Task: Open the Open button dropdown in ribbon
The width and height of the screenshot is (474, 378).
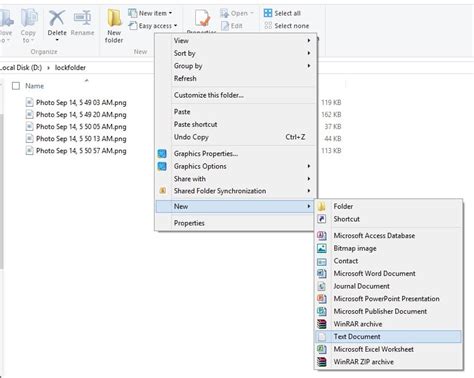Action: pos(252,13)
